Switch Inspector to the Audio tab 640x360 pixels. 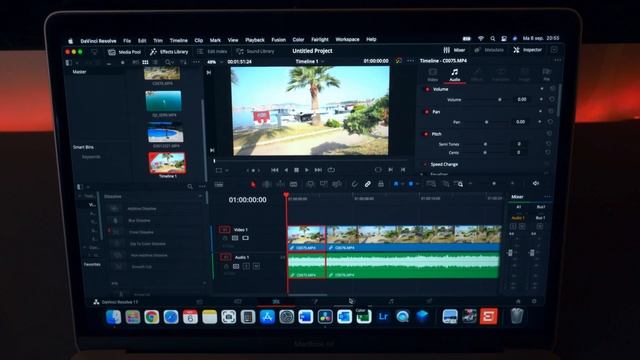click(x=455, y=75)
